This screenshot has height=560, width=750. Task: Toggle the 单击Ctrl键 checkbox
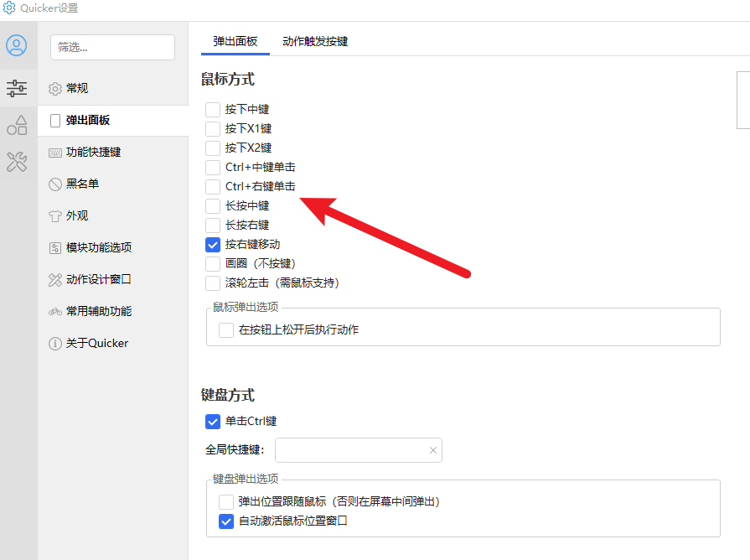coord(213,421)
